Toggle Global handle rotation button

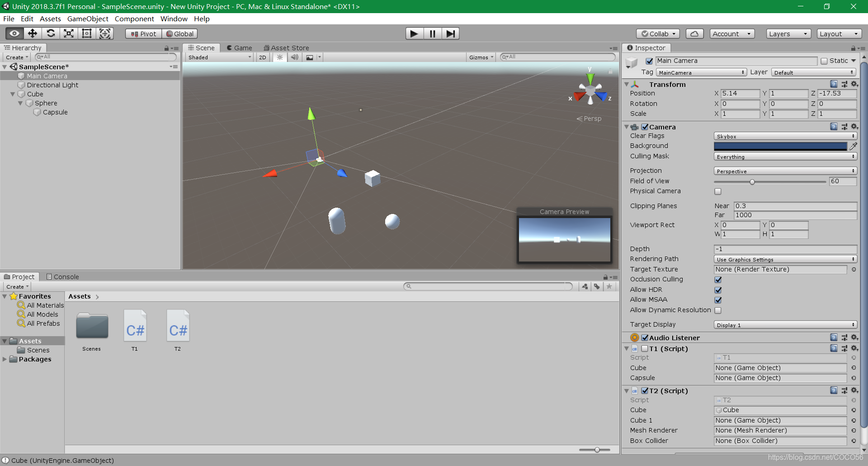(180, 34)
